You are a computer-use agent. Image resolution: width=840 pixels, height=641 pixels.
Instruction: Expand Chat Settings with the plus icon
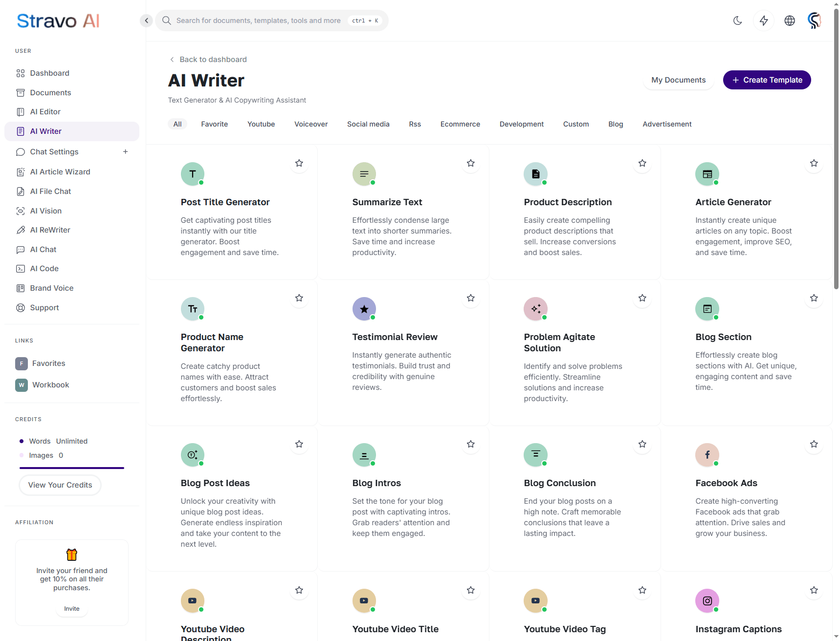pyautogui.click(x=126, y=152)
